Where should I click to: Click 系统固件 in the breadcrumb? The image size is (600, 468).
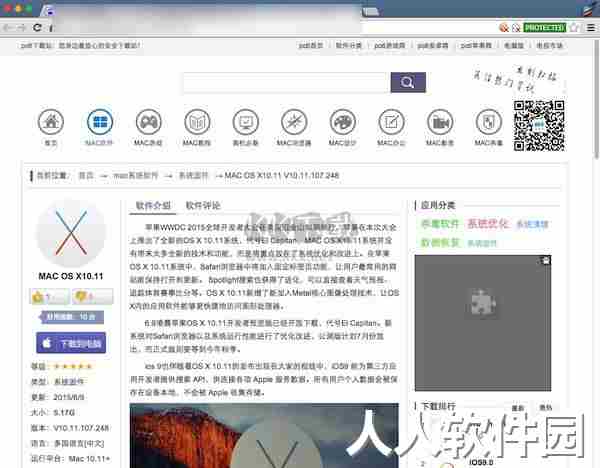click(194, 176)
